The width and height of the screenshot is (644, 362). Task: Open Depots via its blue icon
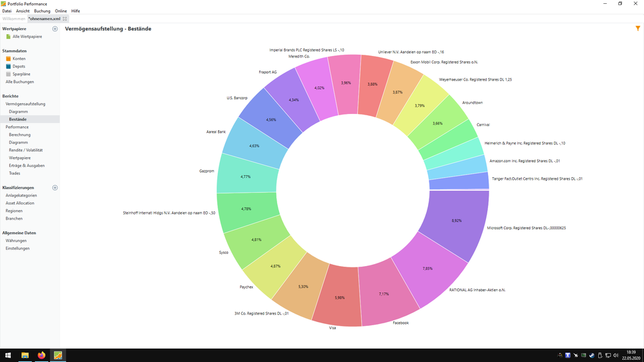(8, 66)
